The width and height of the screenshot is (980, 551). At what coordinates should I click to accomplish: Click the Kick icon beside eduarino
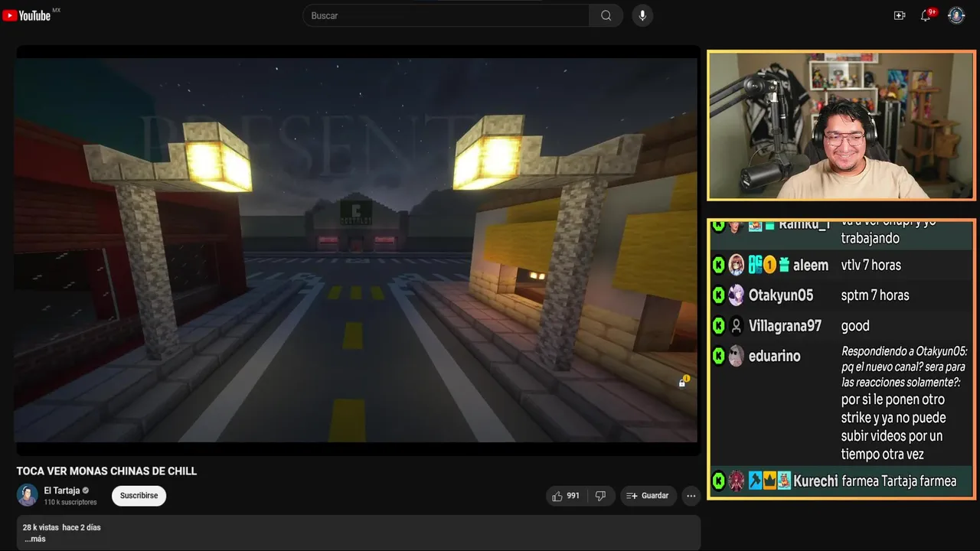coord(718,356)
